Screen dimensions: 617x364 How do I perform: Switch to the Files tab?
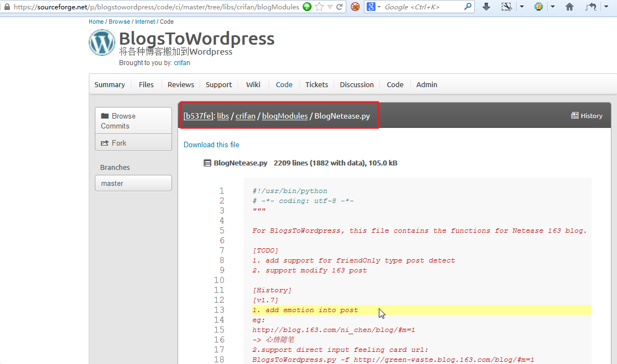[x=146, y=84]
